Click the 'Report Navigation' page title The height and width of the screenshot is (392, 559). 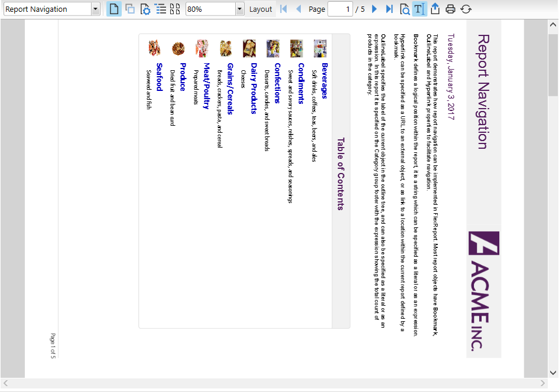(x=483, y=92)
